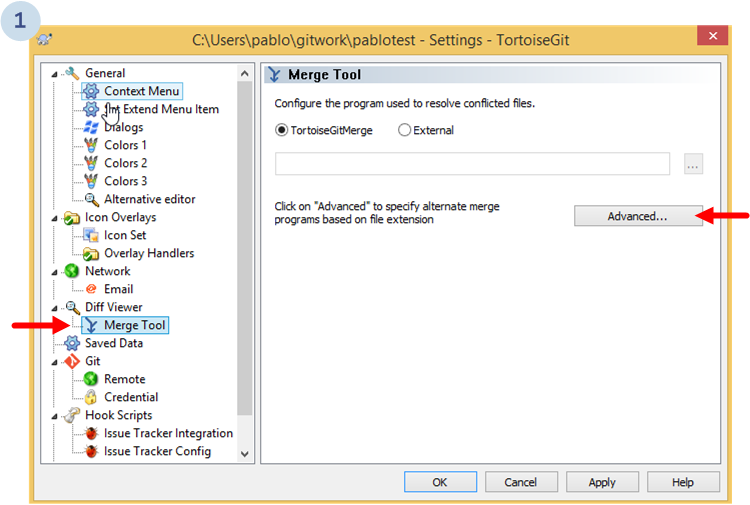Close the Settings dialog window
The width and height of the screenshot is (750, 505).
713,36
